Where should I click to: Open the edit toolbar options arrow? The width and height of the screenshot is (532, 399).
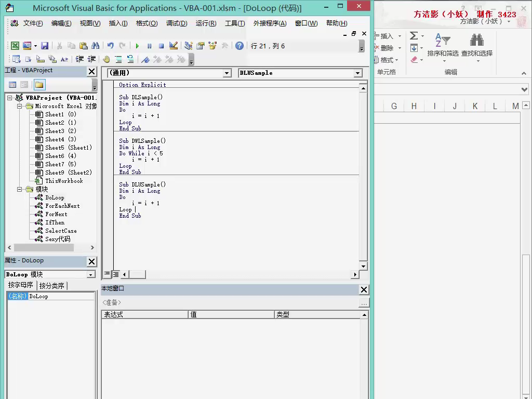pyautogui.click(x=191, y=59)
